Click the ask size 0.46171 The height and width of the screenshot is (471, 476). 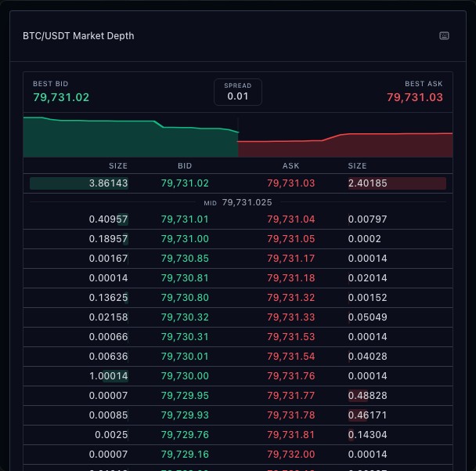[x=368, y=415]
